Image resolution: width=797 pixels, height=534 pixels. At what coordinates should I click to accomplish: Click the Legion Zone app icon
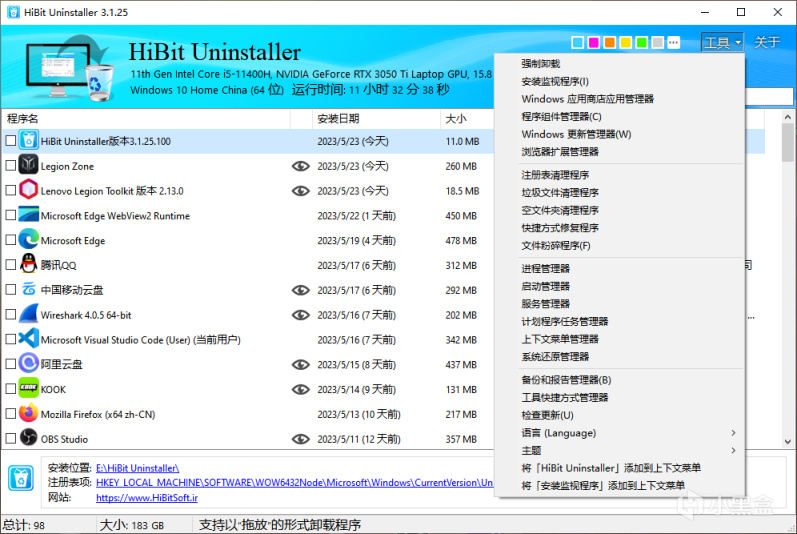pyautogui.click(x=28, y=166)
